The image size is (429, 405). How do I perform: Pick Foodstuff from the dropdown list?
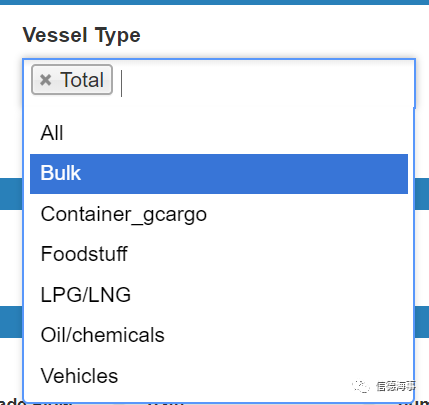(x=219, y=254)
